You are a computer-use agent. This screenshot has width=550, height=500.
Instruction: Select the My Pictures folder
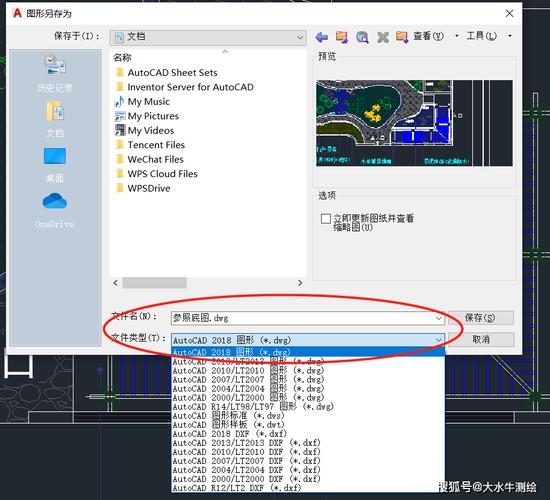click(x=147, y=116)
